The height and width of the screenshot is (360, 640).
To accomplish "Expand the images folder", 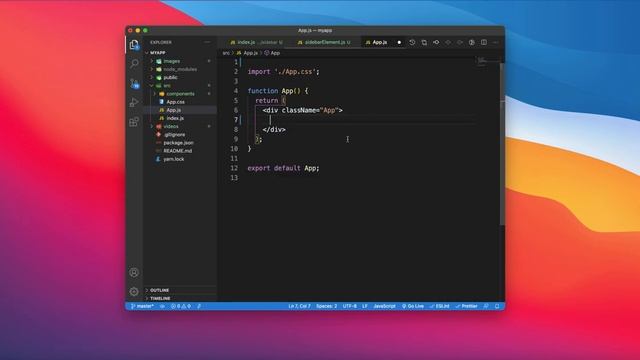I will coord(180,61).
